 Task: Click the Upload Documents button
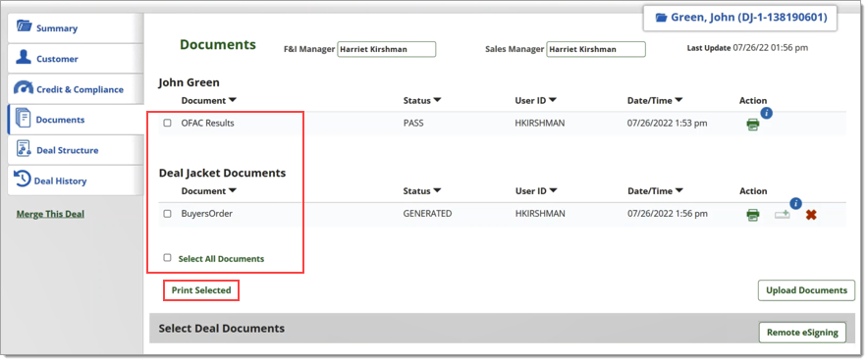pos(806,290)
